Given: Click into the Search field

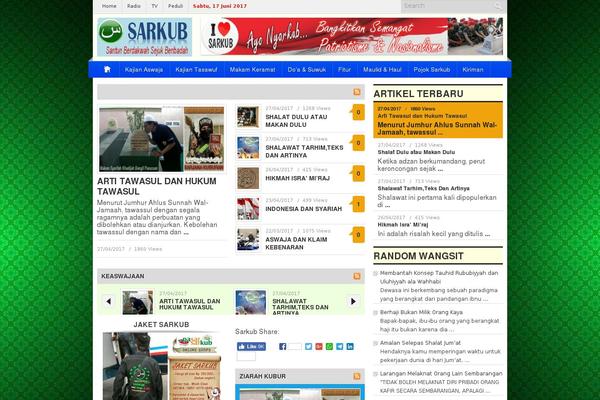Looking at the screenshot, I should pos(447,6).
